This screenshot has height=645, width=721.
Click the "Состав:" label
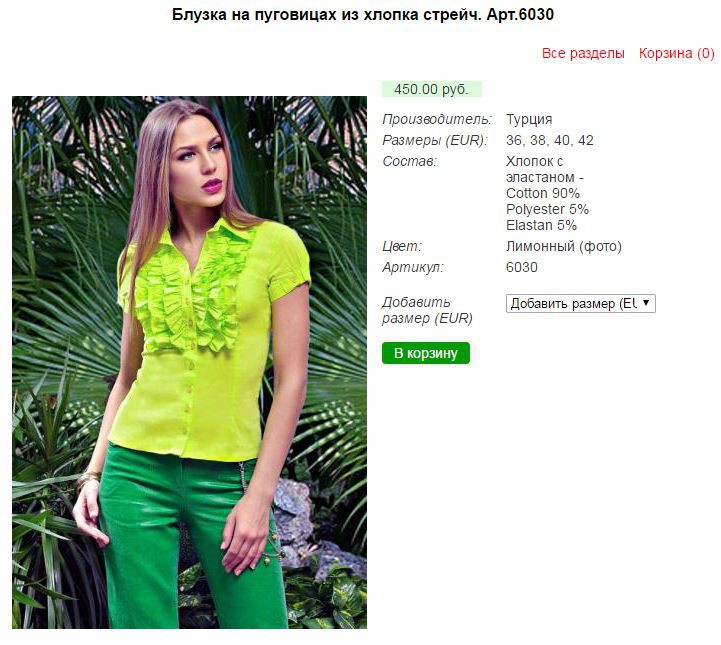point(409,161)
